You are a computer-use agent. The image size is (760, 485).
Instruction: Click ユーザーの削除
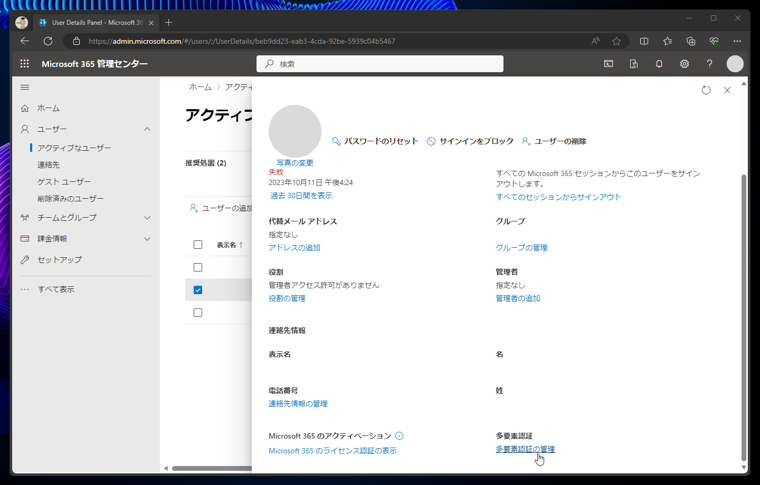click(554, 141)
